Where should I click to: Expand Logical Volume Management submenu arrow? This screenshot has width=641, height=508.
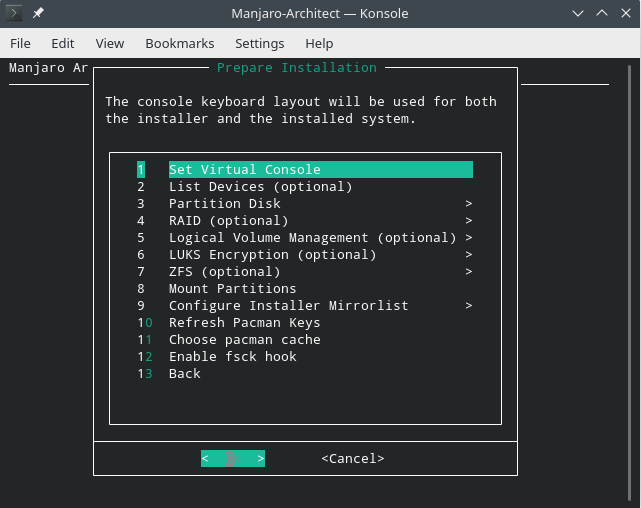pos(468,237)
